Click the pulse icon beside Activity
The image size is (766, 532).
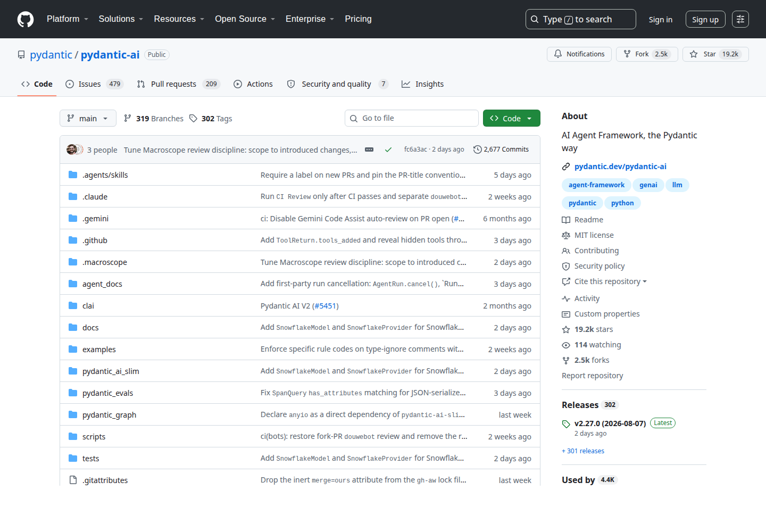coord(566,298)
